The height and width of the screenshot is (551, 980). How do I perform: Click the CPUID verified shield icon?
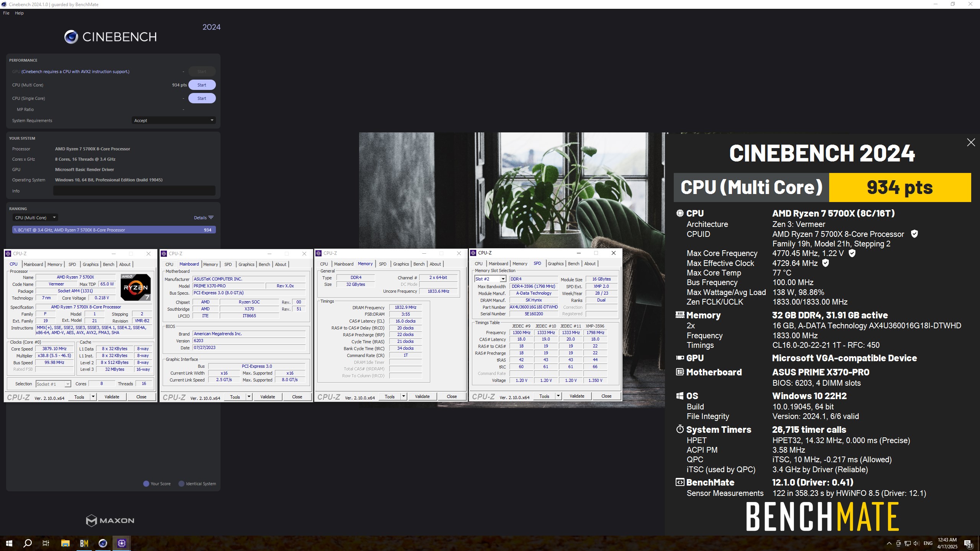click(915, 234)
